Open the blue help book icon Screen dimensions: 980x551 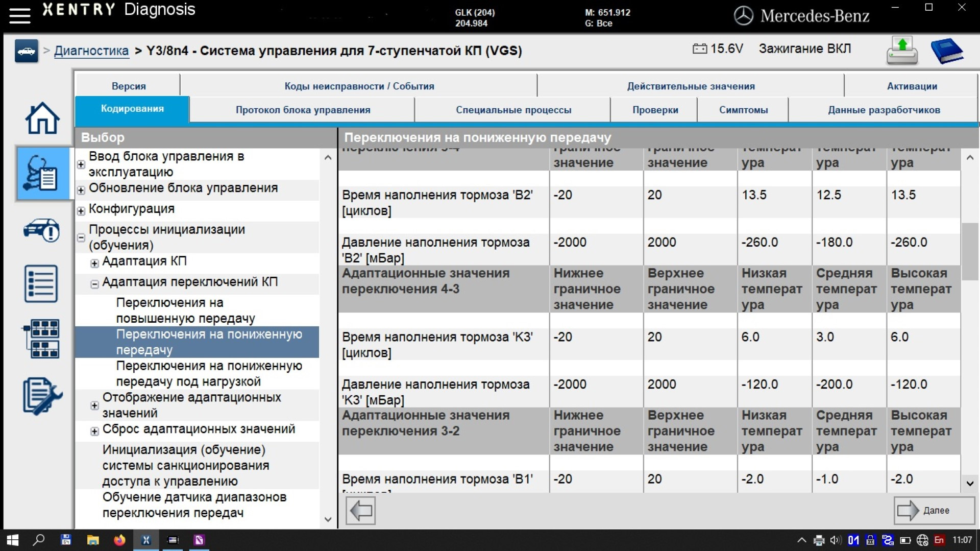pos(947,51)
